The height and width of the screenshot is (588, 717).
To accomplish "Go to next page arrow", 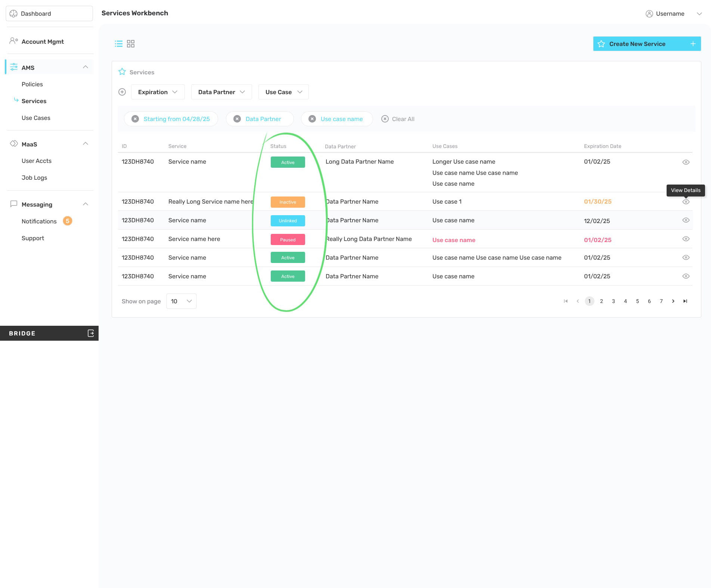I will 673,301.
